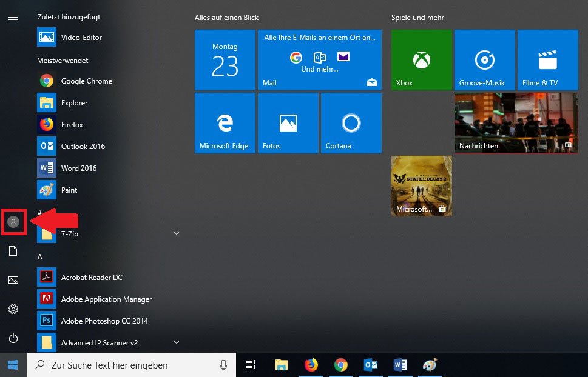Open the Filme & TV tile
The width and height of the screenshot is (588, 377).
[x=548, y=60]
